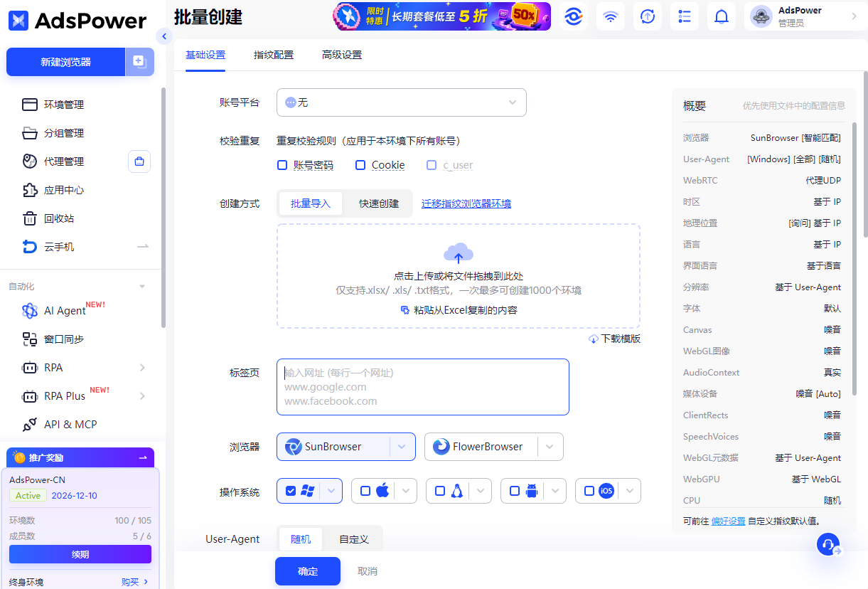Click 下载模版 link
The height and width of the screenshot is (589, 868).
[615, 339]
